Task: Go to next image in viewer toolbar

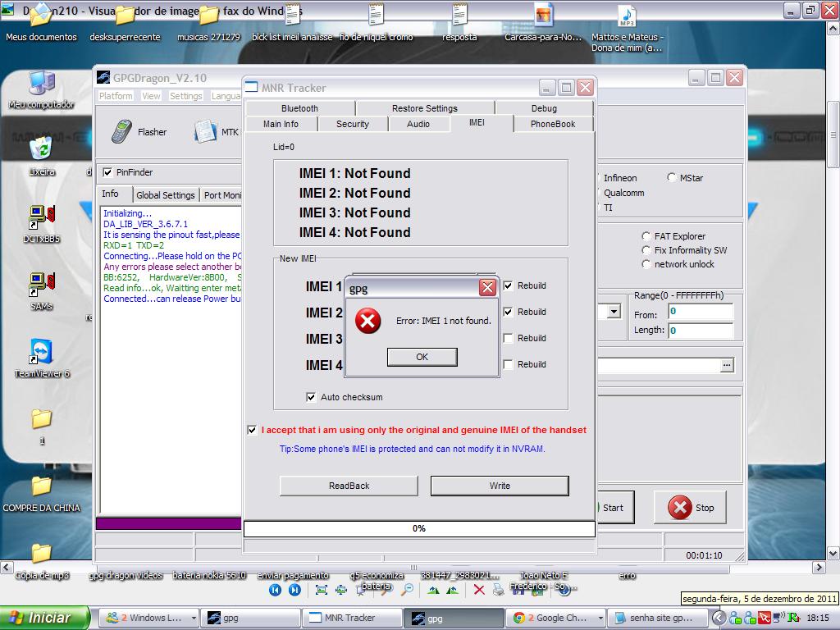Action: (x=294, y=591)
